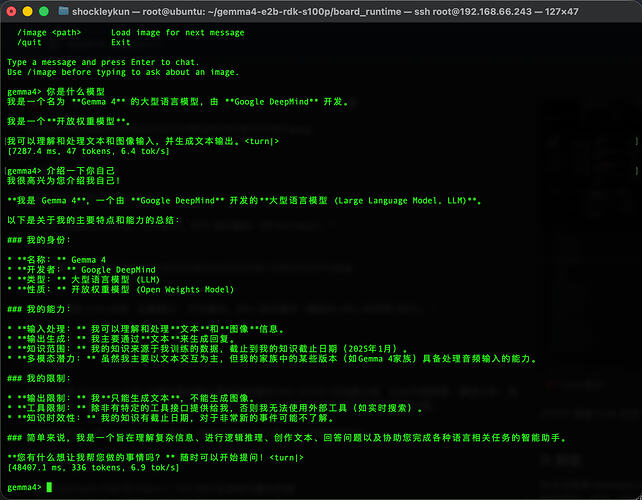Image resolution: width=642 pixels, height=500 pixels.
Task: Click the bullet starting '输入处理'
Action: (146, 329)
